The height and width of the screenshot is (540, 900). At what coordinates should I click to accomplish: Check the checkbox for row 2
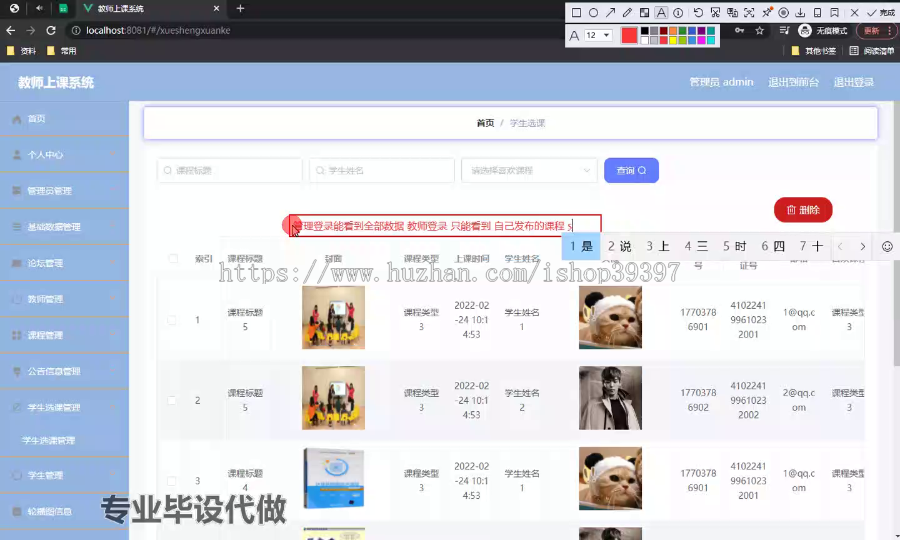pyautogui.click(x=172, y=400)
